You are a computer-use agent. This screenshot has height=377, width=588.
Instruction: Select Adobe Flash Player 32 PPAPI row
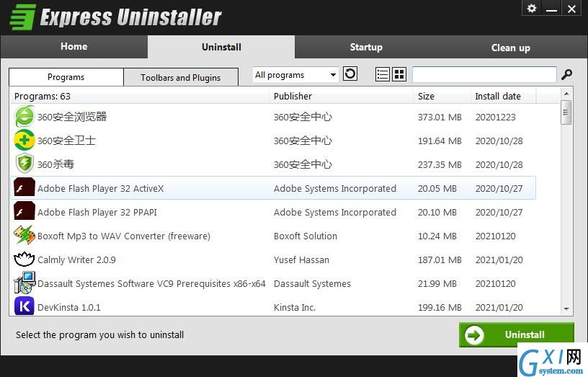pos(273,212)
